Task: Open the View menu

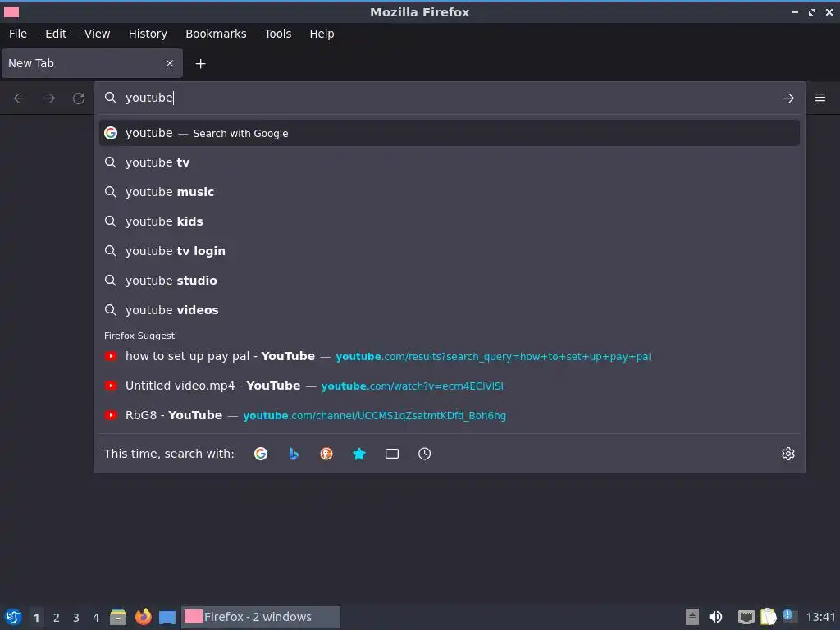Action: (x=97, y=34)
